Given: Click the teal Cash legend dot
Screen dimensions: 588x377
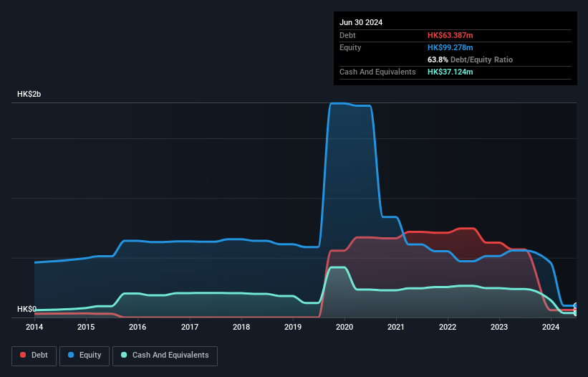Looking at the screenshot, I should pyautogui.click(x=124, y=355).
